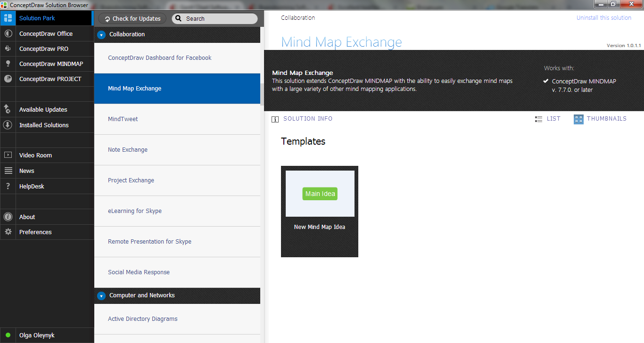Collapse the Computer and Networks category
Screen dimensions: 644x343
101,296
